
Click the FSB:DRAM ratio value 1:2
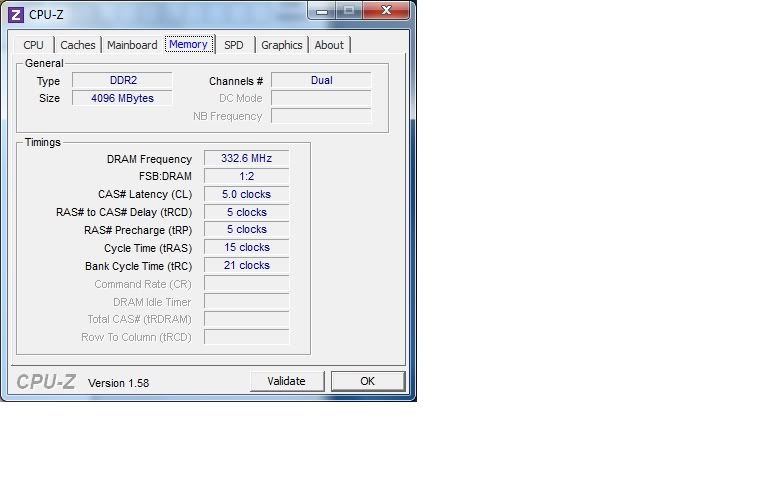coord(246,176)
